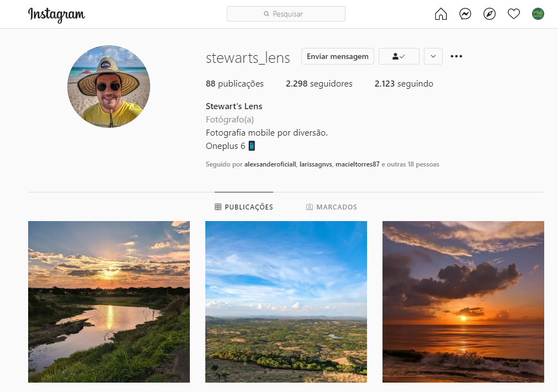Go to the Instagram home feed icon

pos(441,14)
